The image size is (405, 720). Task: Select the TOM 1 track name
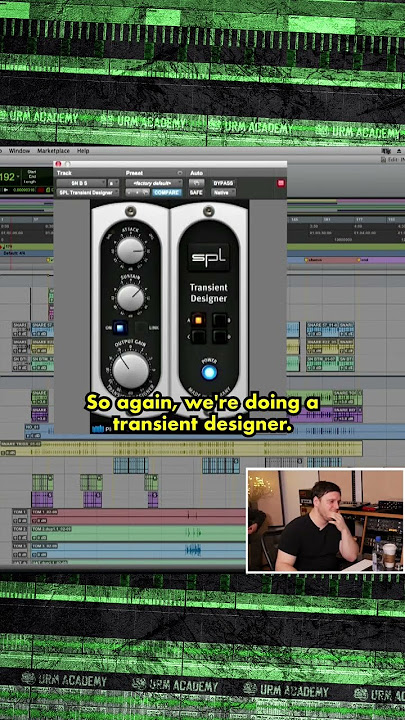(x=20, y=512)
